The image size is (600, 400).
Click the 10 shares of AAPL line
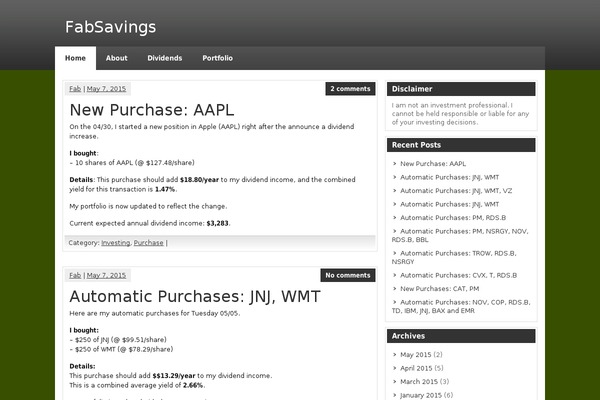coord(132,163)
